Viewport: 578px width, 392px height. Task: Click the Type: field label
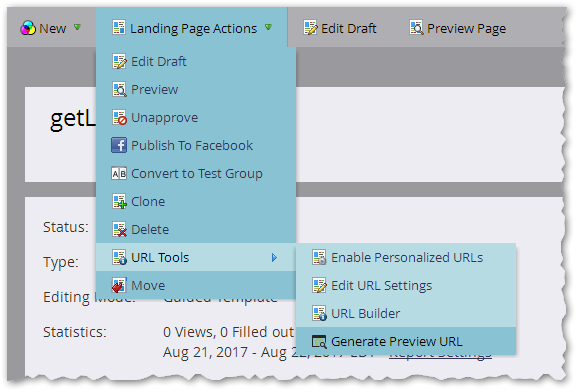[61, 262]
